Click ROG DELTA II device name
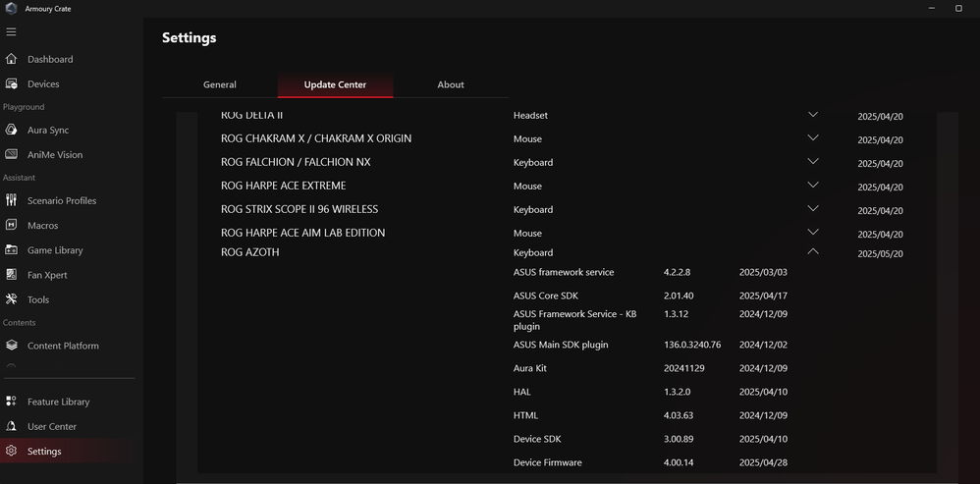 pos(252,116)
